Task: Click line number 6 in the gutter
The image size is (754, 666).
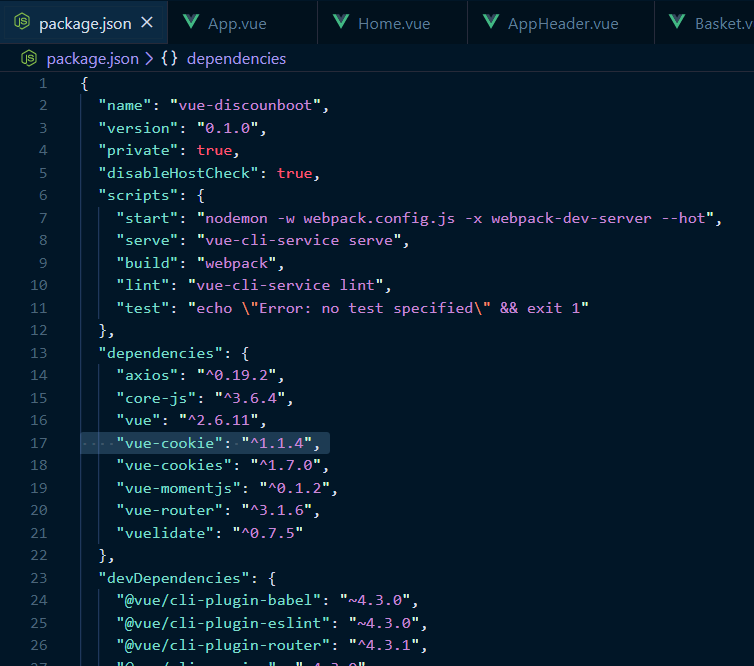Action: (43, 195)
